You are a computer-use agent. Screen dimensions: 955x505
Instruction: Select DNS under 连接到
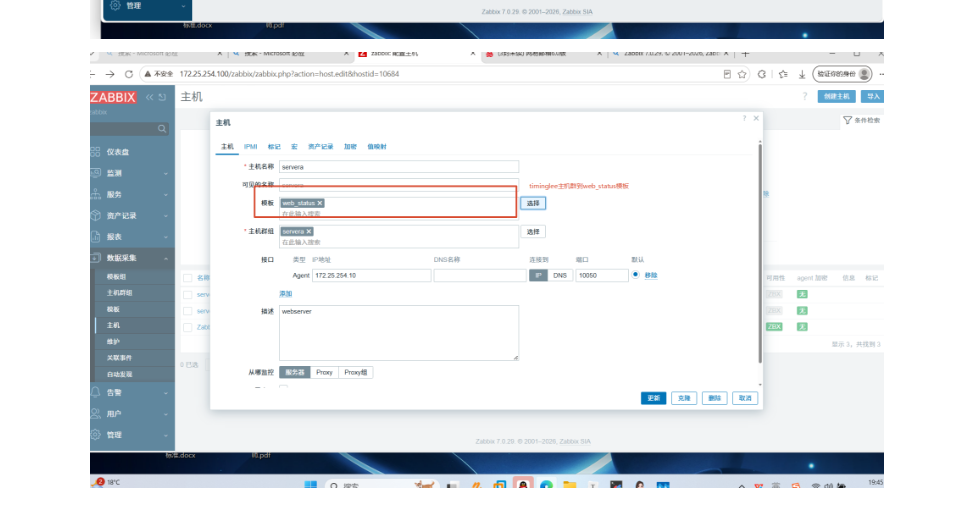560,275
